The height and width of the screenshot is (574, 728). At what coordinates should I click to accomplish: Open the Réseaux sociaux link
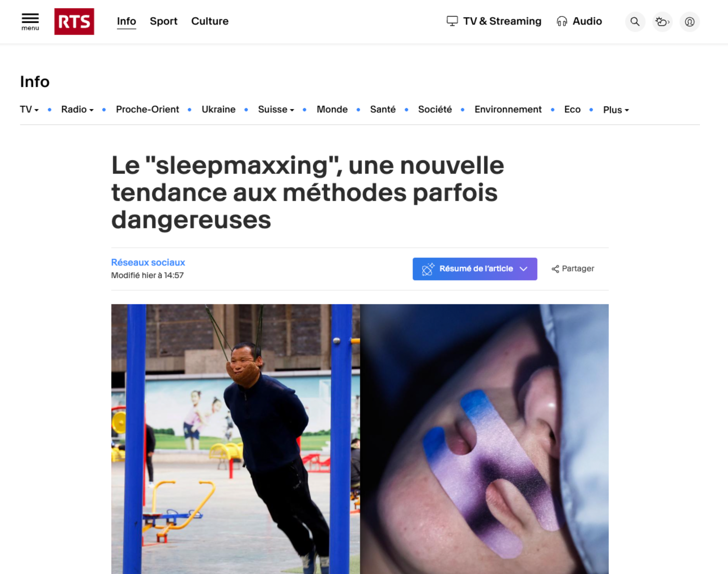pos(148,262)
